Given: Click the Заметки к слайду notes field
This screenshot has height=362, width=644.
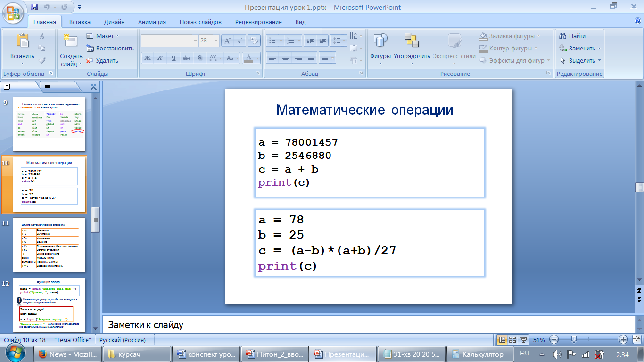Looking at the screenshot, I should pos(369,325).
